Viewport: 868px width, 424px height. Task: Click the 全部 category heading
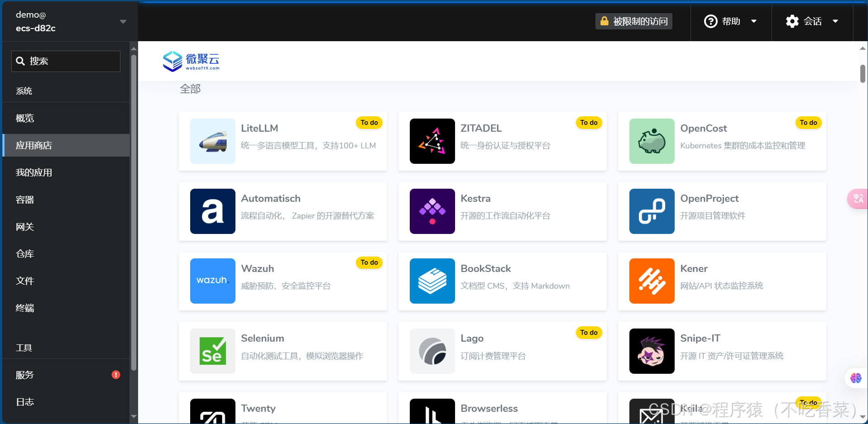[x=190, y=89]
